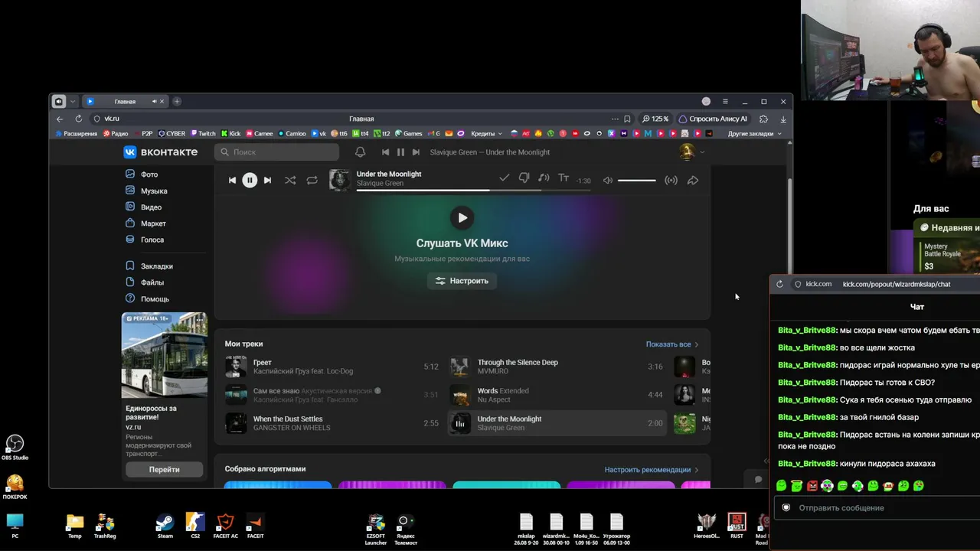Expand the profile avatar menu
Image resolution: width=980 pixels, height=551 pixels.
(691, 152)
